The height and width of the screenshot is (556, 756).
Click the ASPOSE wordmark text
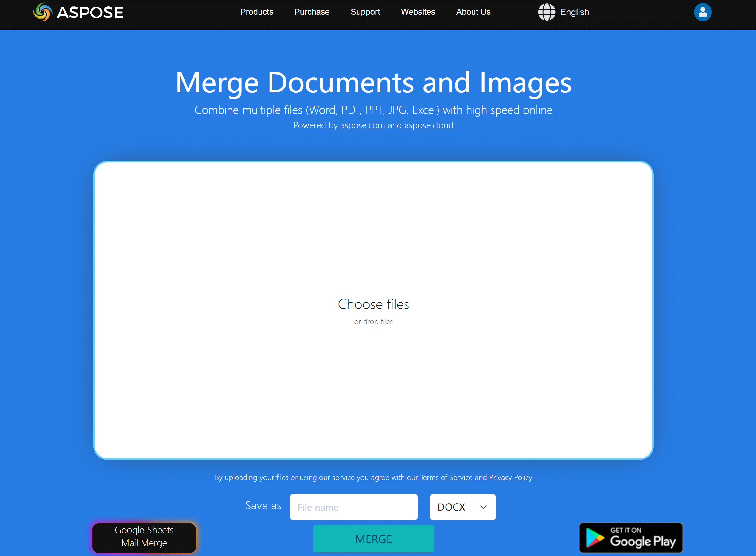(90, 13)
